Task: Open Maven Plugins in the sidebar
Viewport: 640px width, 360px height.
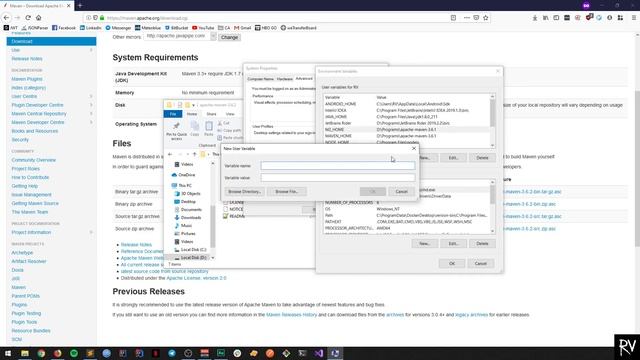Action: 27,79
